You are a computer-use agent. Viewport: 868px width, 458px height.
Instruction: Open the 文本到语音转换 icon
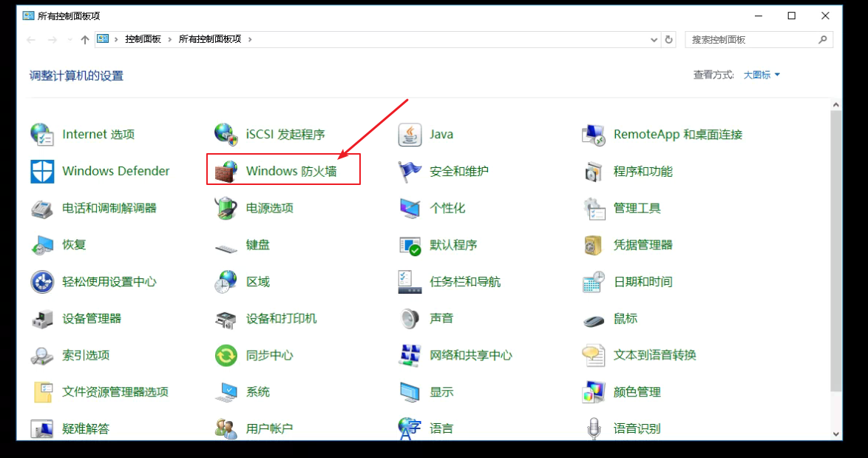(594, 356)
